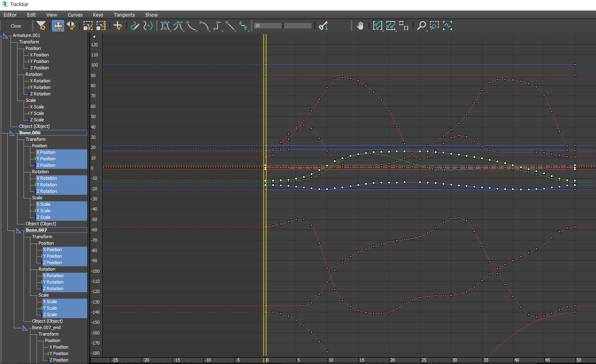Open the Filters funnel tool
596x364 pixels.
41,26
